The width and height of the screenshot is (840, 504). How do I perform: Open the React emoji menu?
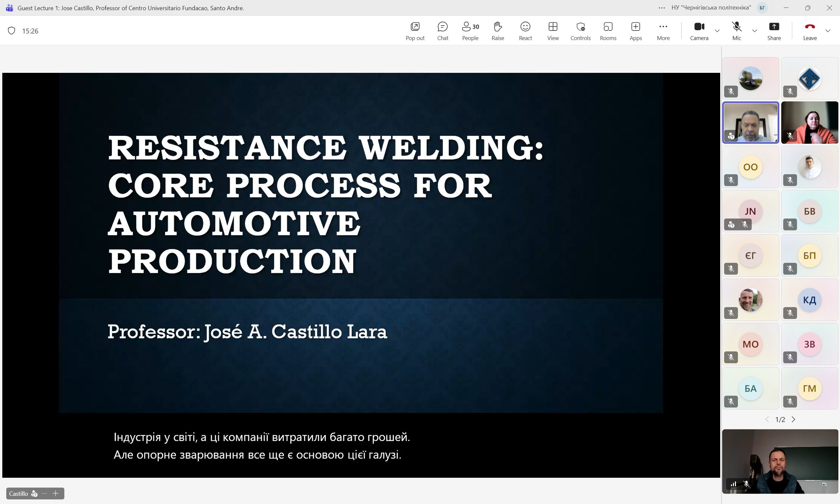[x=525, y=31]
